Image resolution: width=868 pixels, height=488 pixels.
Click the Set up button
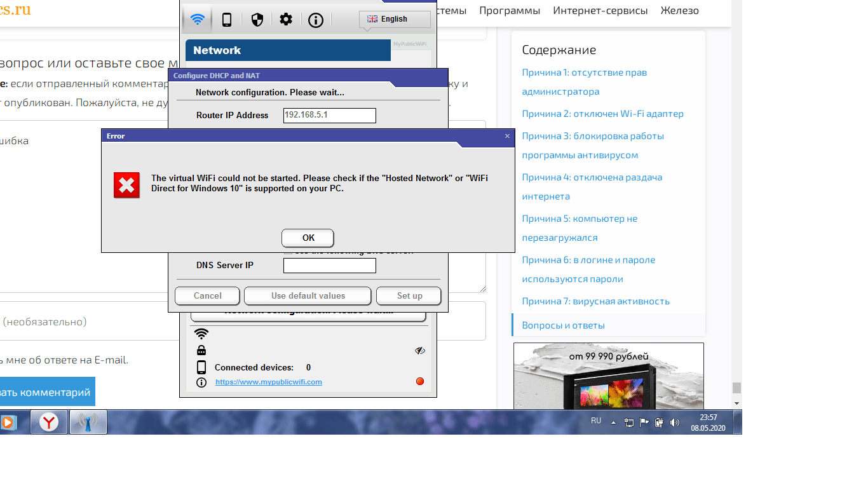[409, 295]
